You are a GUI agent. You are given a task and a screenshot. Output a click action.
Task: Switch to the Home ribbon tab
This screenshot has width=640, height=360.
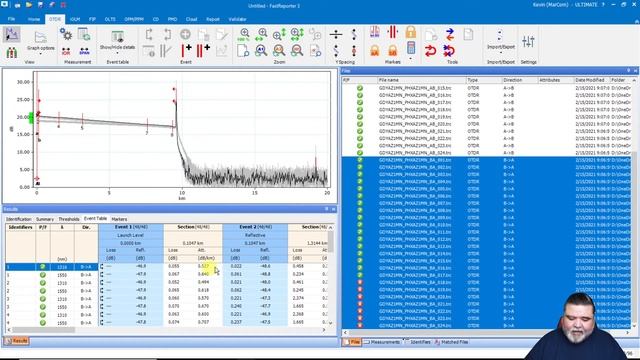pyautogui.click(x=34, y=19)
